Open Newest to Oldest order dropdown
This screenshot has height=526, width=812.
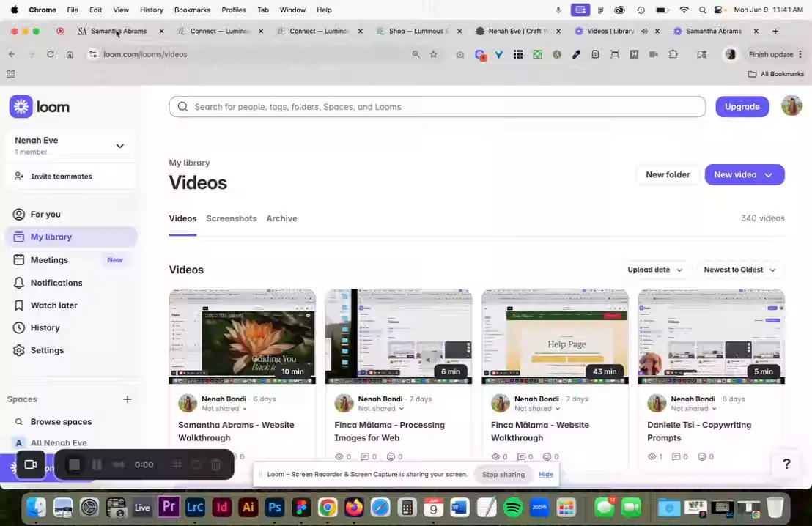click(739, 270)
